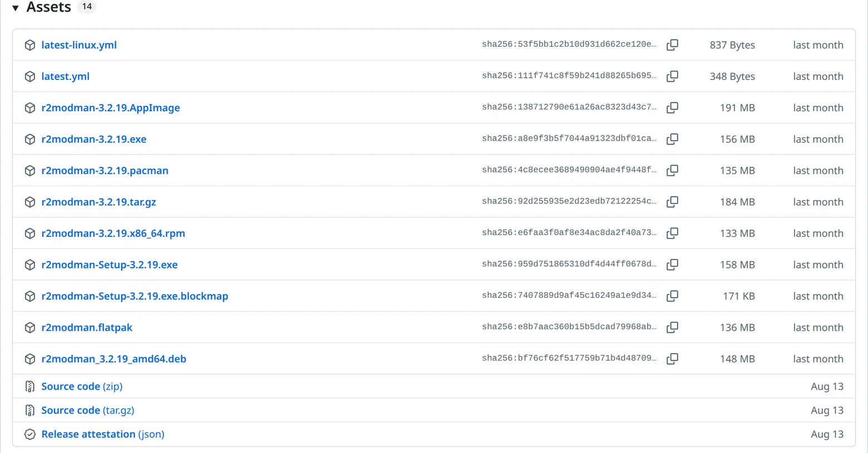Click the package icon beside latest.yml
Image resolution: width=868 pixels, height=453 pixels.
point(30,77)
